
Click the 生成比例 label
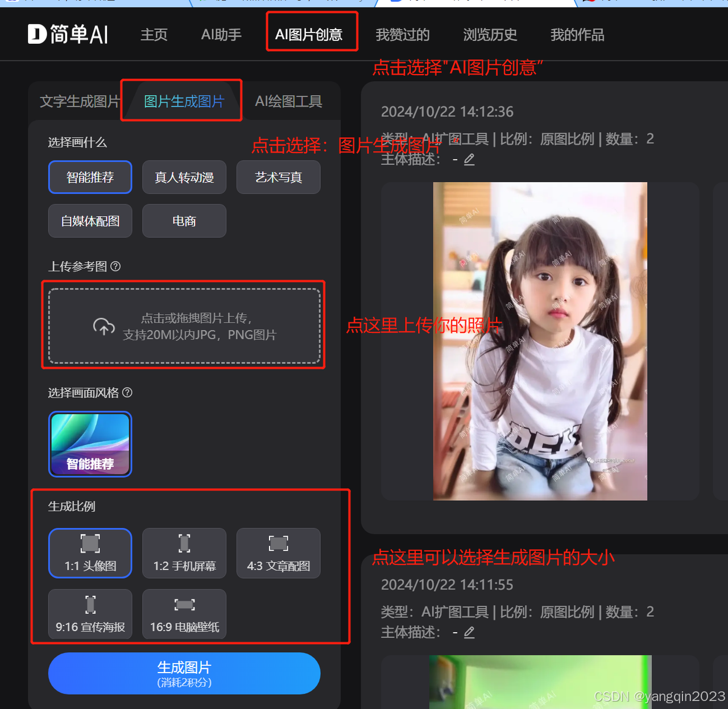[x=72, y=506]
